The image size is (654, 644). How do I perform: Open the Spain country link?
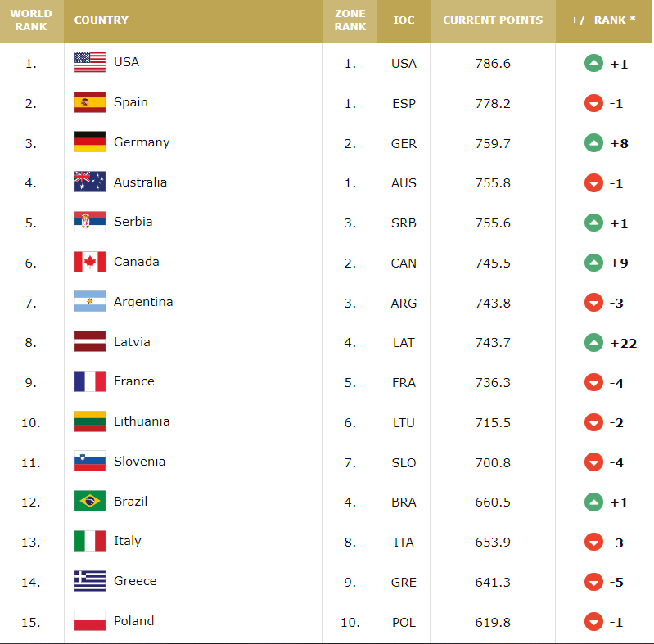pyautogui.click(x=131, y=102)
